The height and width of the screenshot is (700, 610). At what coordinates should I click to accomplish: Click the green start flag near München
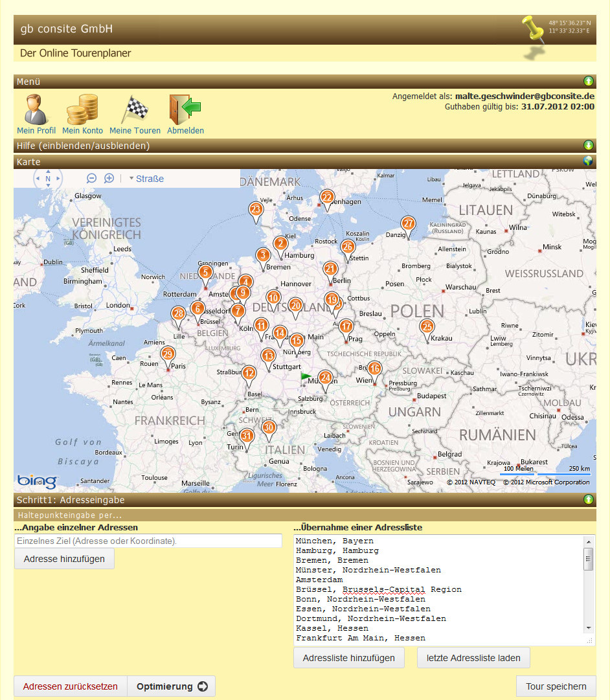coord(306,376)
